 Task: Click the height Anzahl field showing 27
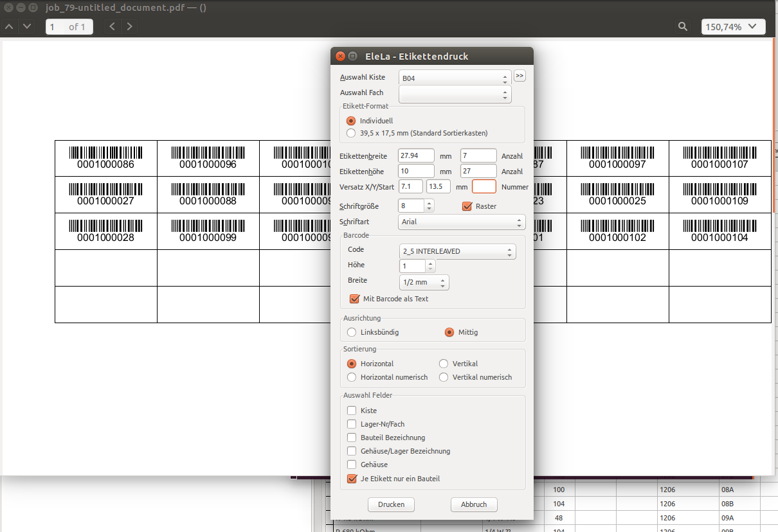point(478,171)
